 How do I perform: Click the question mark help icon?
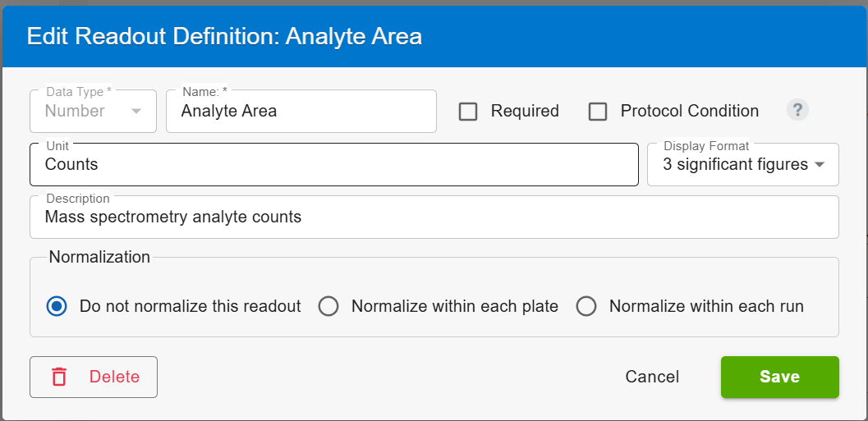point(797,109)
